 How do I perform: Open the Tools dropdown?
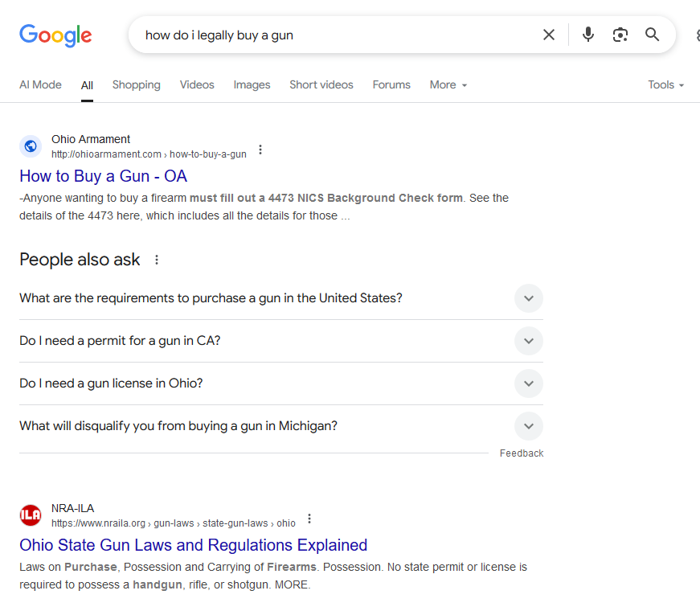[x=665, y=85]
